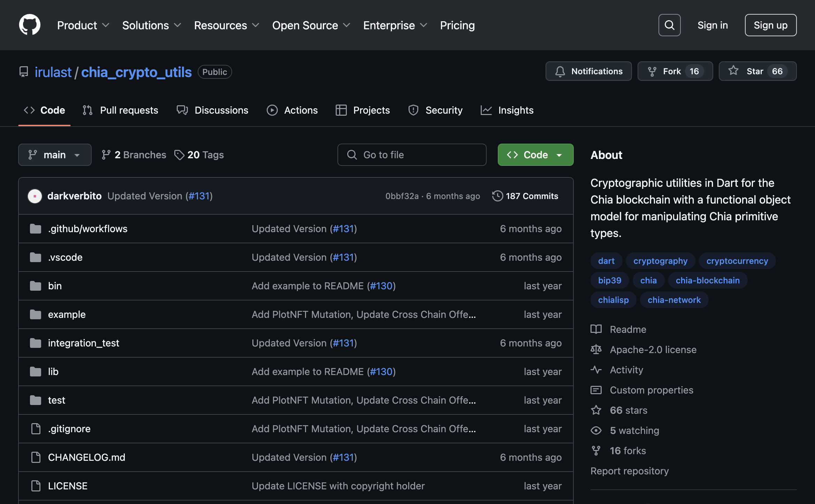The width and height of the screenshot is (815, 504).
Task: Click the LICENSE file icon
Action: point(36,486)
